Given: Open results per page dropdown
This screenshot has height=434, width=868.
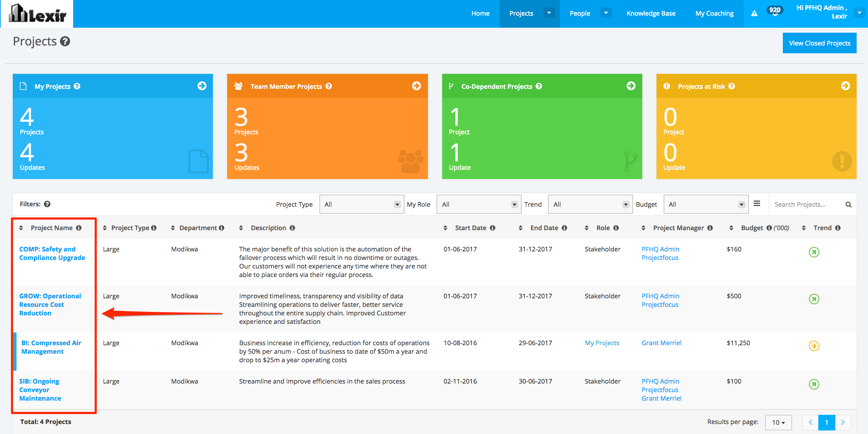Looking at the screenshot, I should tap(778, 423).
